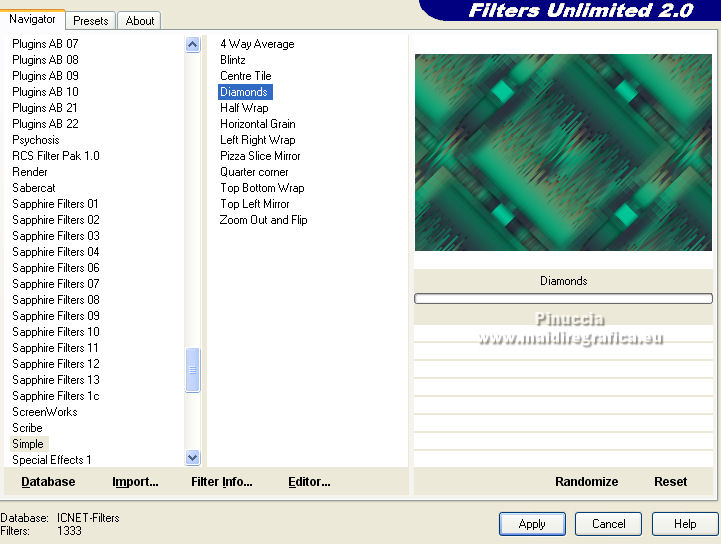Click the category list scroll-down arrow
This screenshot has width=721, height=544.
click(193, 458)
